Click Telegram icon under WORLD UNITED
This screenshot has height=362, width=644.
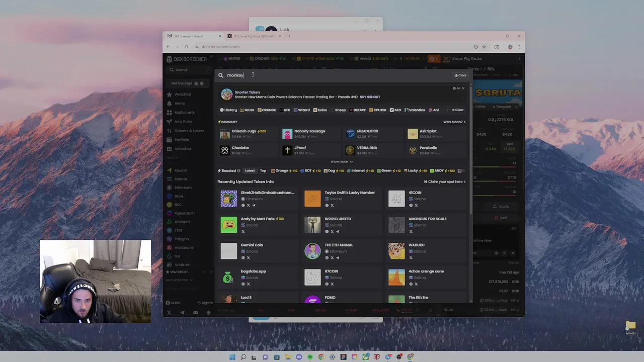pos(338,232)
